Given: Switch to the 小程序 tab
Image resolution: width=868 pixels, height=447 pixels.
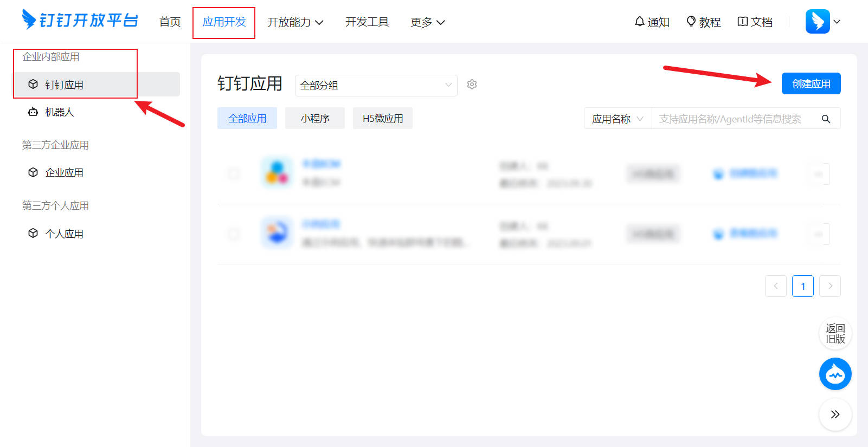Looking at the screenshot, I should point(315,118).
